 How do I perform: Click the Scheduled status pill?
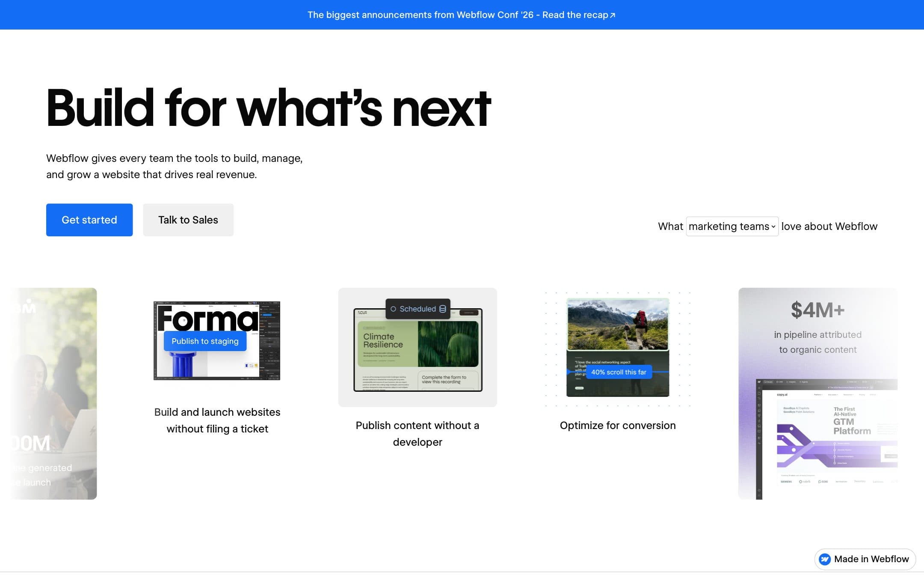click(x=418, y=309)
